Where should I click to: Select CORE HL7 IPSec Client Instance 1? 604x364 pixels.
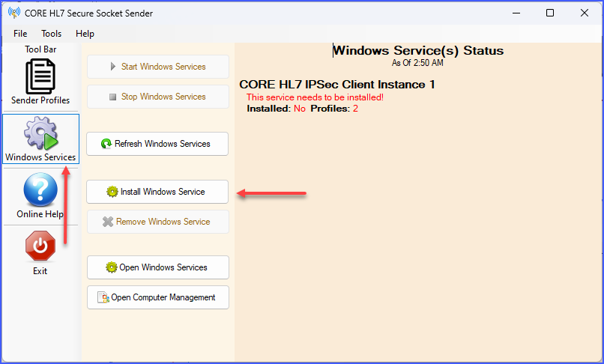click(x=337, y=85)
